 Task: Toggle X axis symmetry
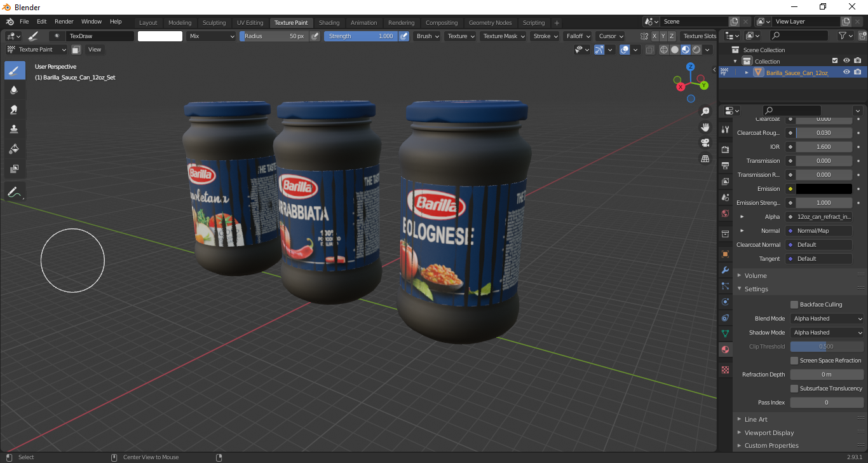coord(654,36)
